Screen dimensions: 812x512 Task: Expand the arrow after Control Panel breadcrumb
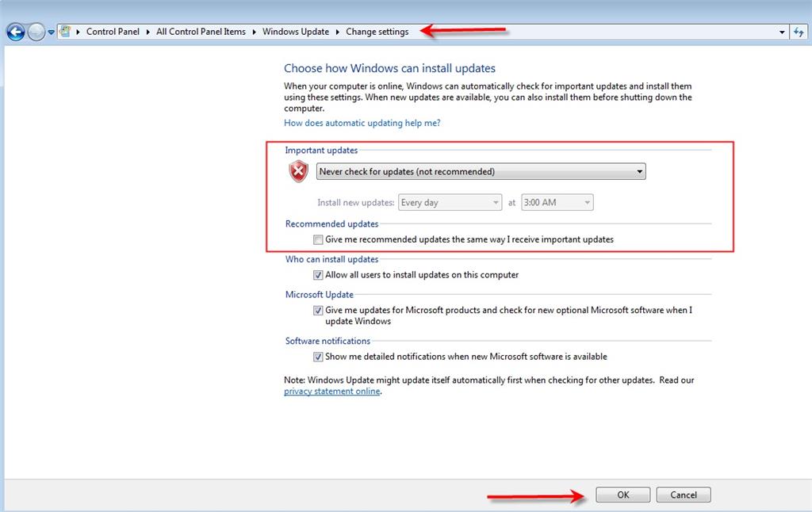pos(147,32)
